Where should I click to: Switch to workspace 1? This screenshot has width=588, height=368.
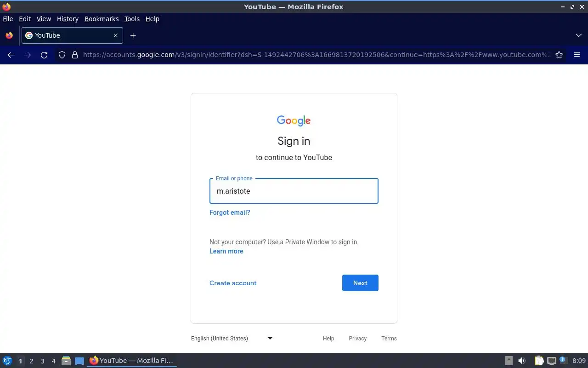(x=20, y=361)
